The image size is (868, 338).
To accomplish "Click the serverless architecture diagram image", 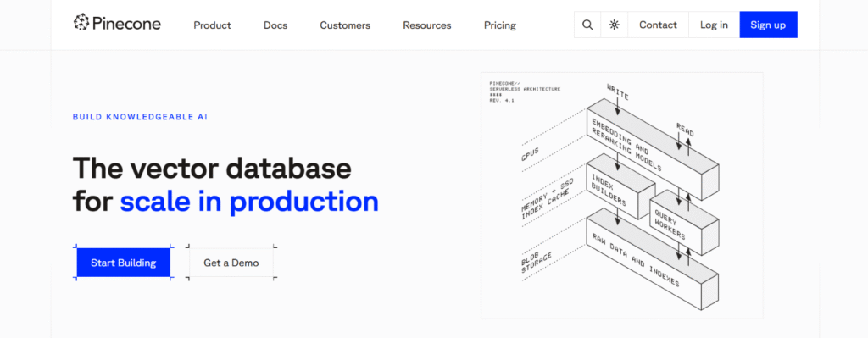I will pyautogui.click(x=621, y=196).
